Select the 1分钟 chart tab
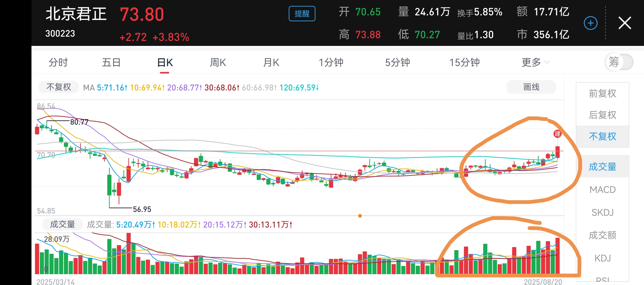644x285 pixels. 331,62
